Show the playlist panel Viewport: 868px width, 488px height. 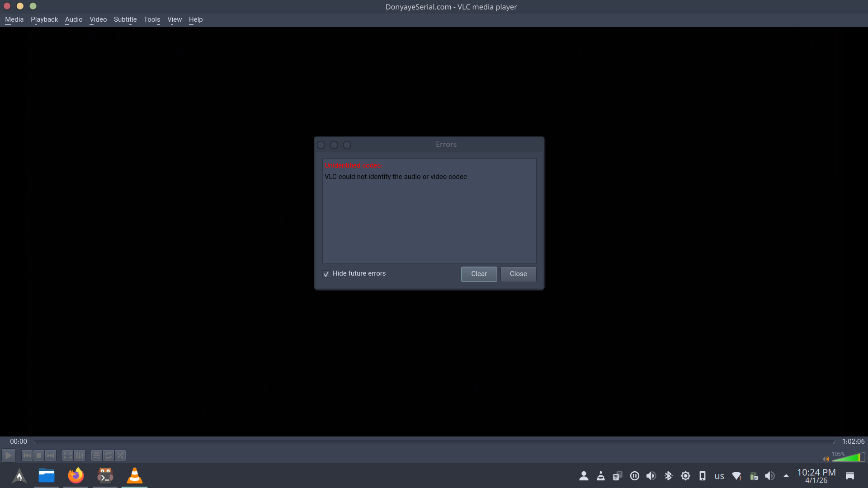97,455
